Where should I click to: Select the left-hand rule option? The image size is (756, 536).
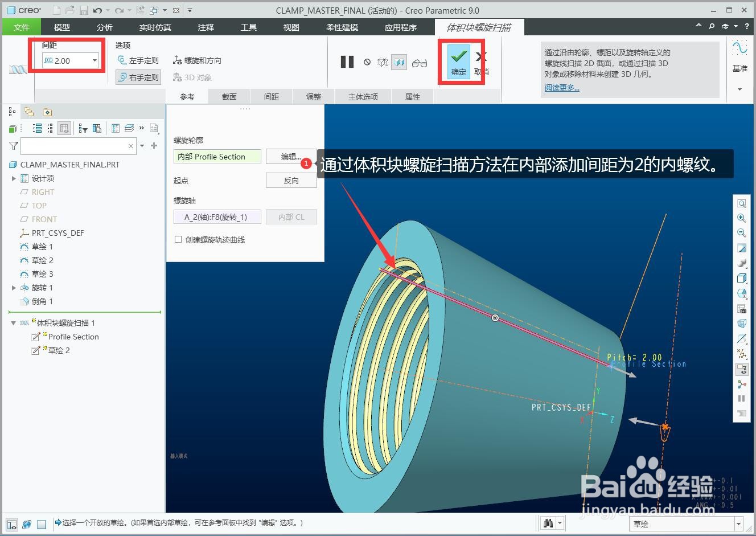tap(138, 60)
